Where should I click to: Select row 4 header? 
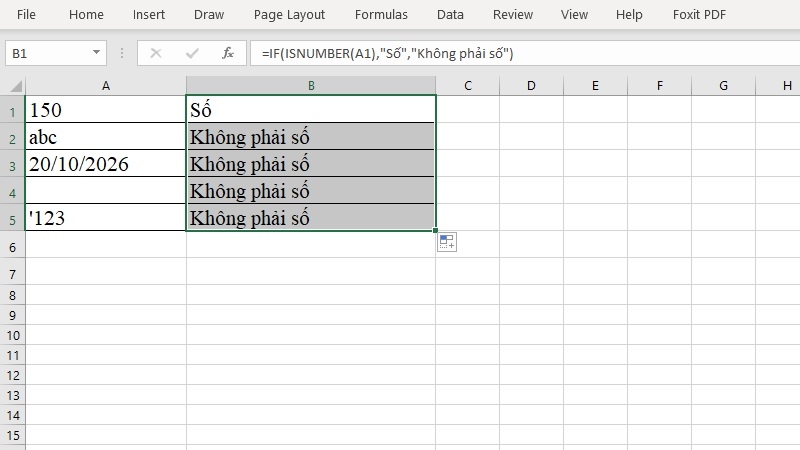click(12, 190)
